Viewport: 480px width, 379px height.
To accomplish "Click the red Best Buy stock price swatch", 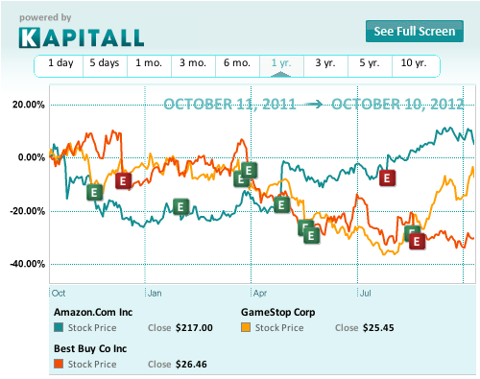I will pyautogui.click(x=59, y=364).
